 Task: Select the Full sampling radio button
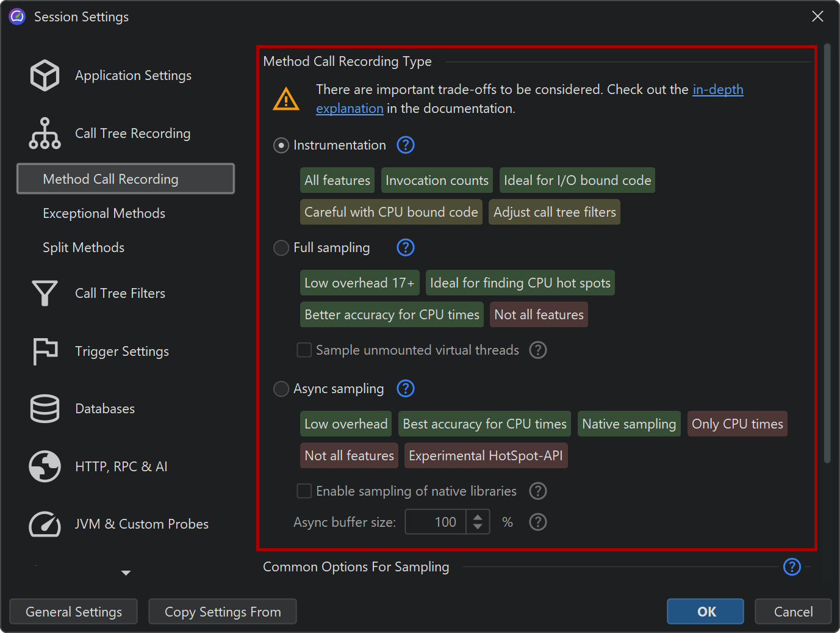pyautogui.click(x=281, y=248)
